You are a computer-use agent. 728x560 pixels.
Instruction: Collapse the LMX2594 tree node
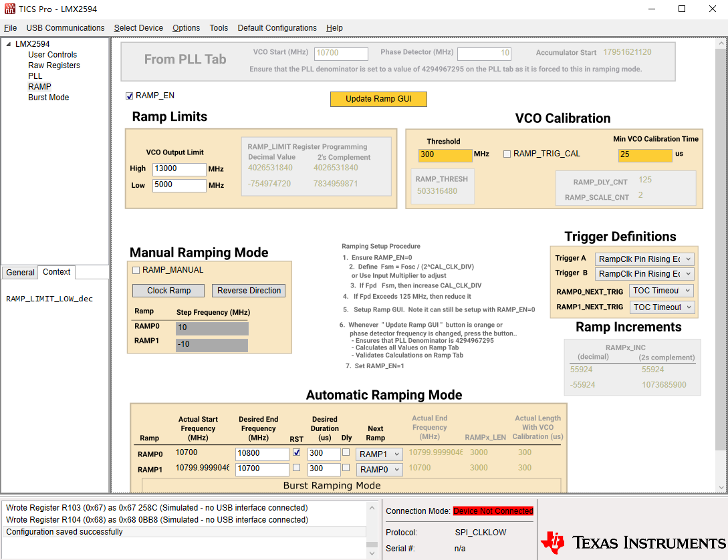[x=9, y=44]
